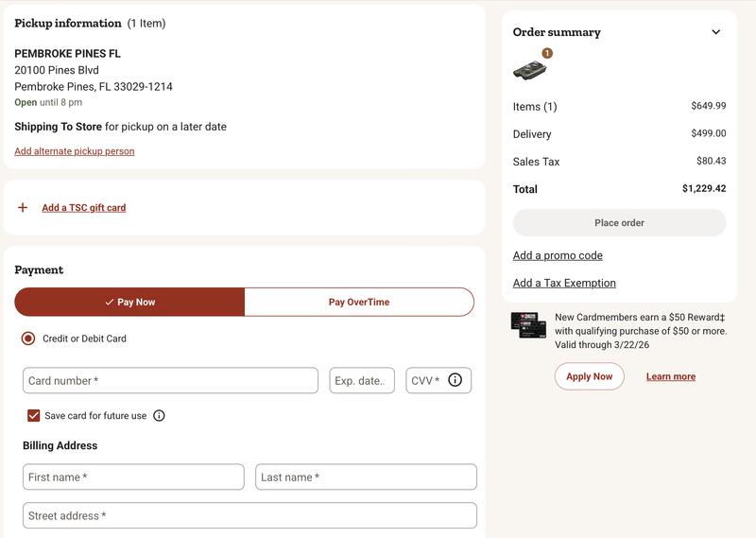Viewport: 756px width, 538px height.
Task: Click Add alternate pickup person link
Action: click(x=75, y=151)
